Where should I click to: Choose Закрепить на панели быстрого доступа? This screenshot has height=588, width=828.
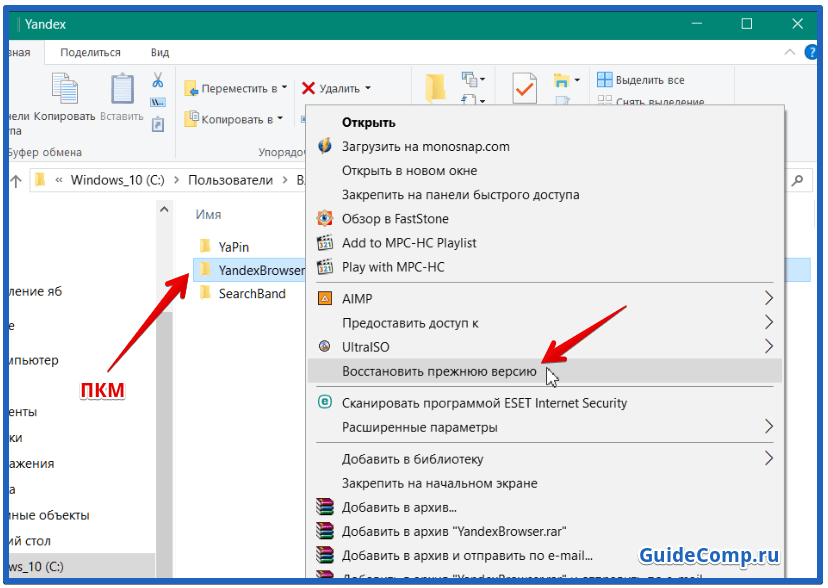click(x=544, y=195)
